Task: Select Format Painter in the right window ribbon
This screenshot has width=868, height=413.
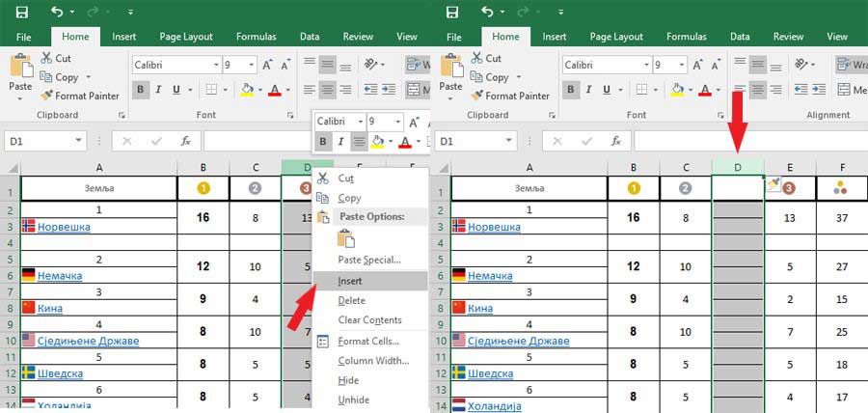Action: (x=510, y=96)
